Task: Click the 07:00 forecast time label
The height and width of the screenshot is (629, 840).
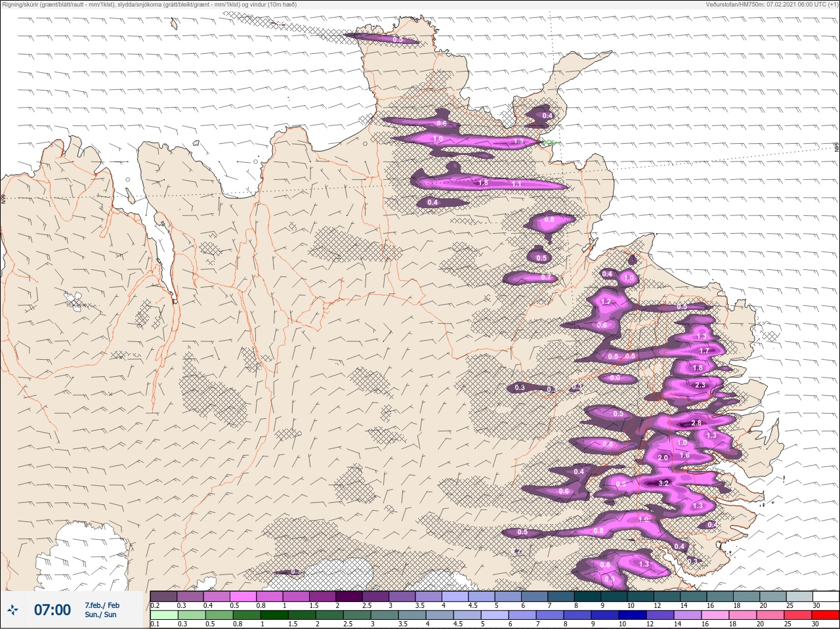Action: (x=52, y=610)
